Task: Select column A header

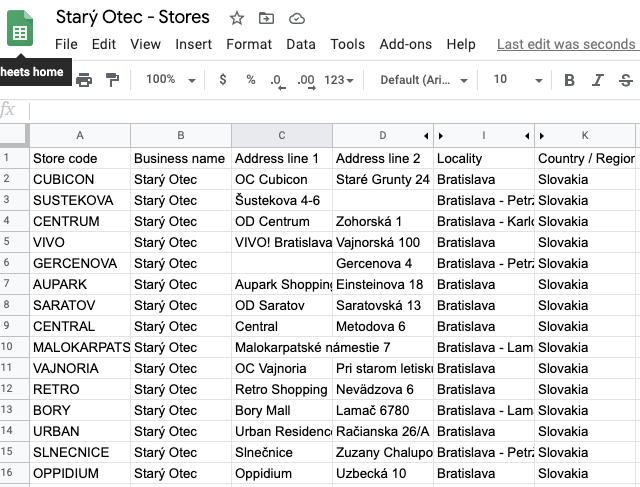Action: coord(80,136)
